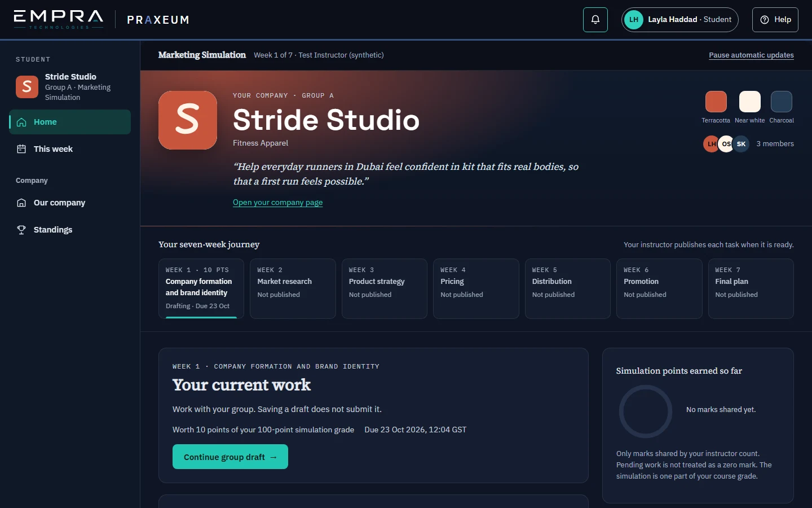The image size is (812, 508).
Task: Click the 3 members text
Action: pos(775,144)
